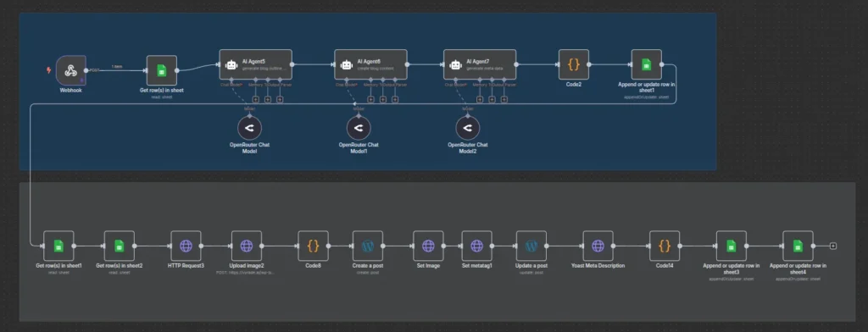The image size is (868, 332).
Task: Click the OpenRouter Chat Model node
Action: [250, 129]
